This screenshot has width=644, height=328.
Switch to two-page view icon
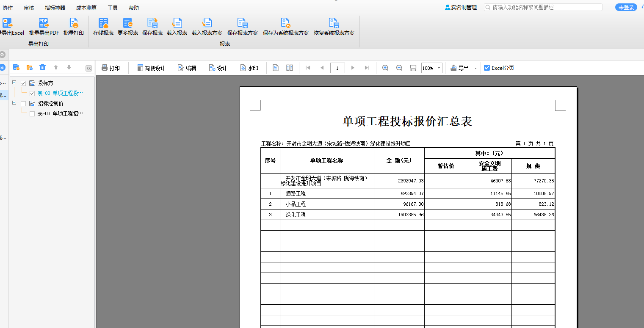pyautogui.click(x=290, y=68)
